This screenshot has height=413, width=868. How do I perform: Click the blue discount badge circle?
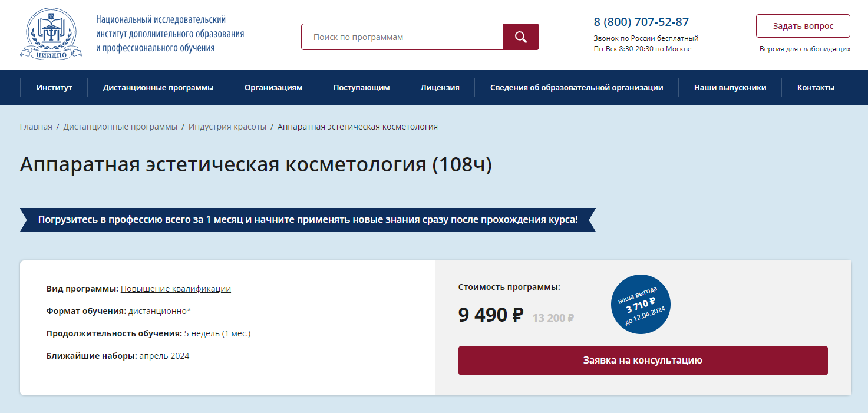[x=641, y=305]
